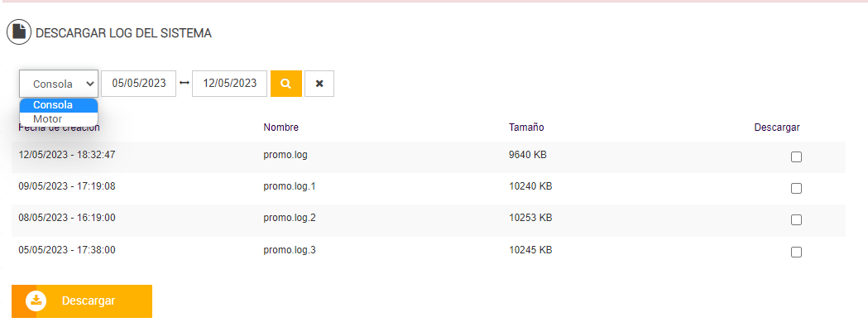
Task: Click the download arrow icon
Action: pos(36,301)
